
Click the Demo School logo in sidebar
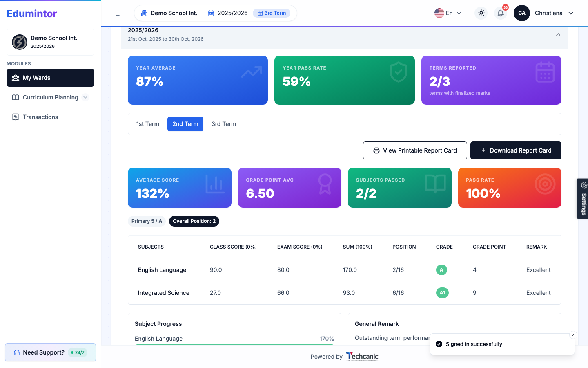tap(20, 42)
